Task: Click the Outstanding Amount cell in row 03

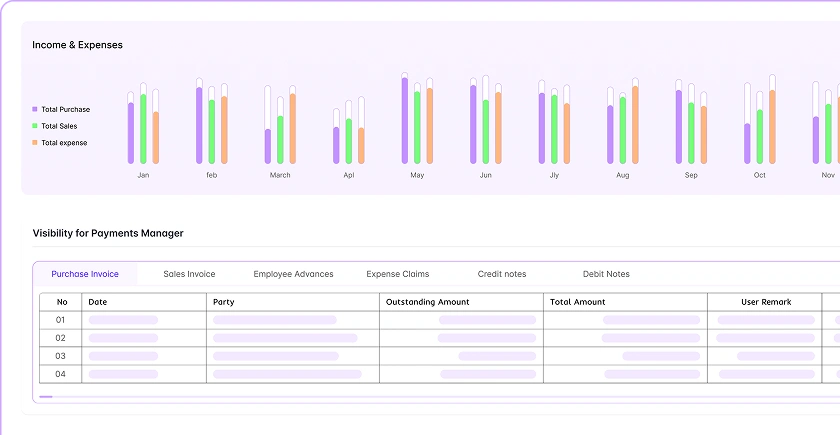Action: tap(461, 356)
